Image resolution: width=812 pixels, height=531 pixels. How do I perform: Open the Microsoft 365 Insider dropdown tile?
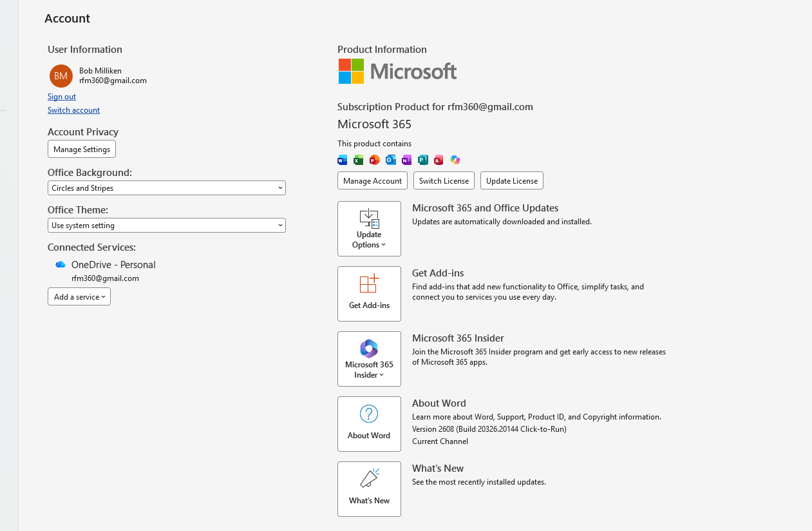[369, 359]
